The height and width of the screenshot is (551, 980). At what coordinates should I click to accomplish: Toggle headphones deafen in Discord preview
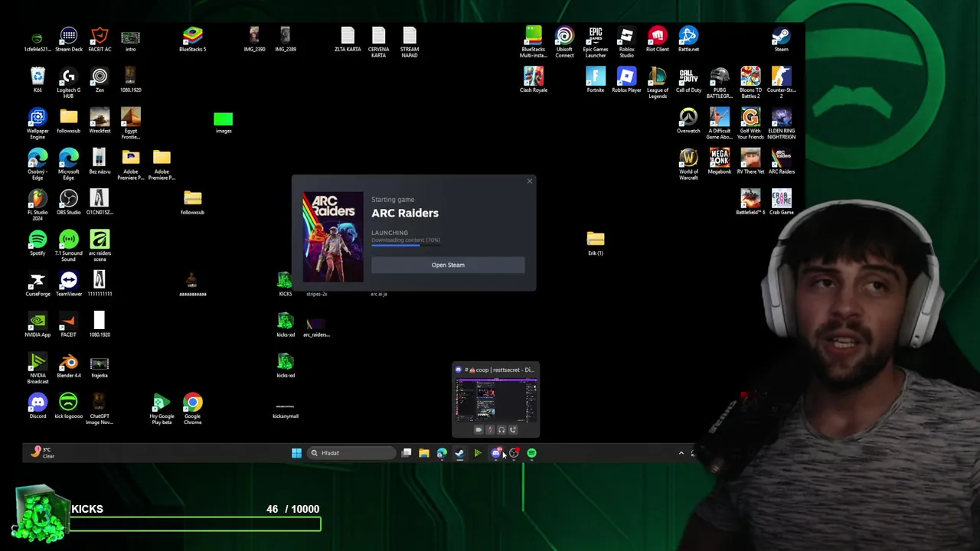tap(501, 429)
